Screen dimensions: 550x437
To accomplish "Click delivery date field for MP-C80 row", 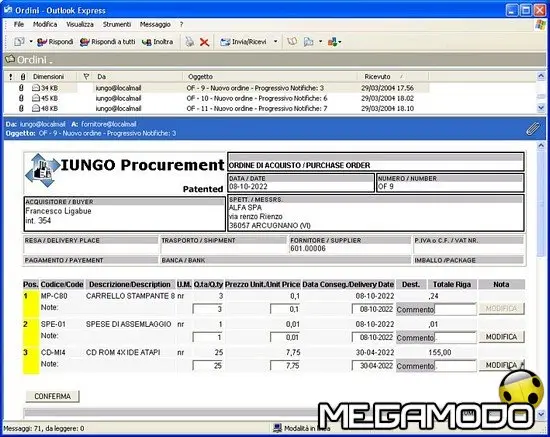I will (x=373, y=309).
